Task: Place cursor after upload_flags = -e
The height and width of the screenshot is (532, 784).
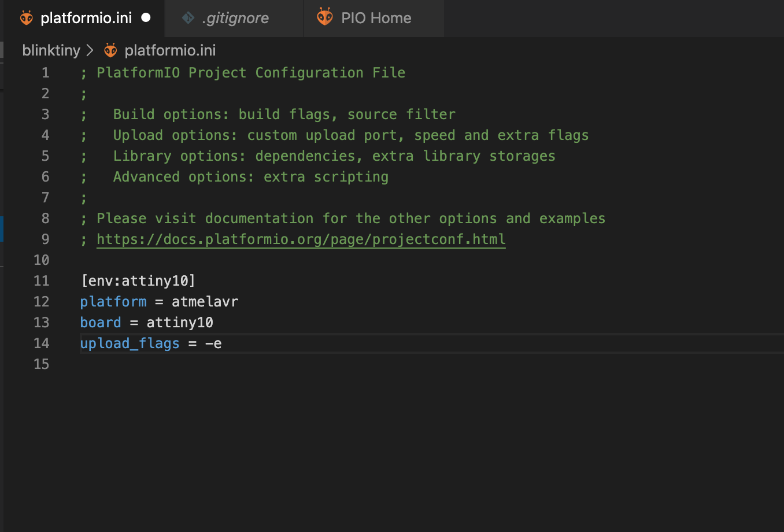Action: (222, 343)
